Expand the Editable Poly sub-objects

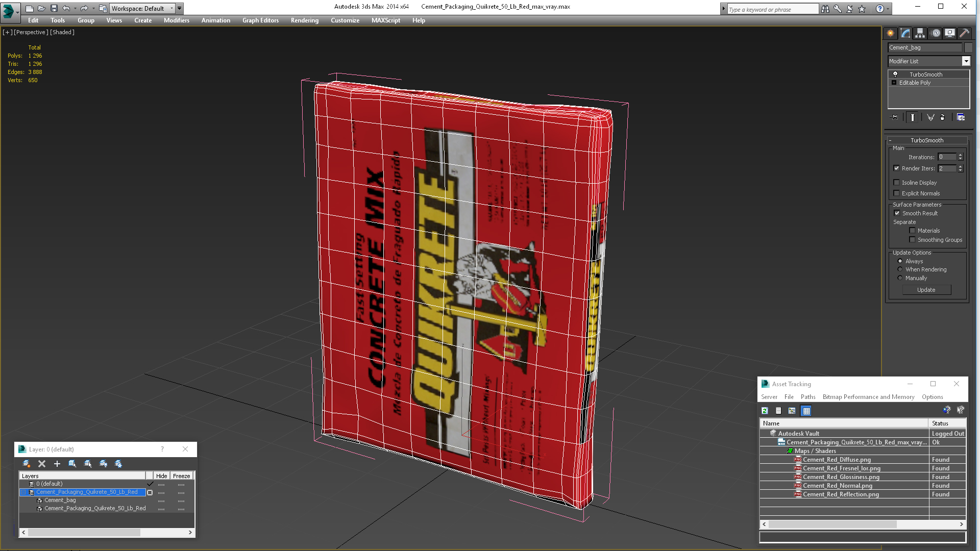point(894,83)
